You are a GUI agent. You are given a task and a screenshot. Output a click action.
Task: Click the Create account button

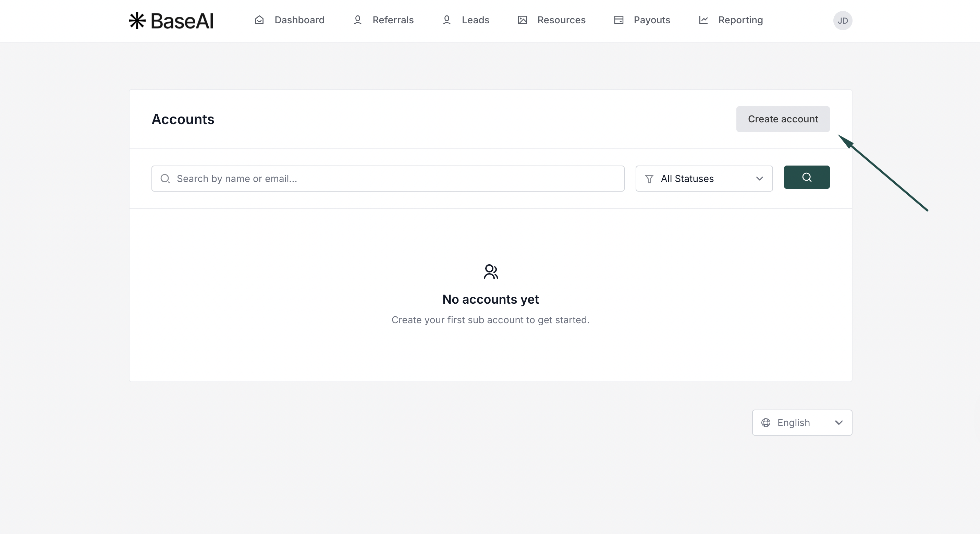(783, 119)
